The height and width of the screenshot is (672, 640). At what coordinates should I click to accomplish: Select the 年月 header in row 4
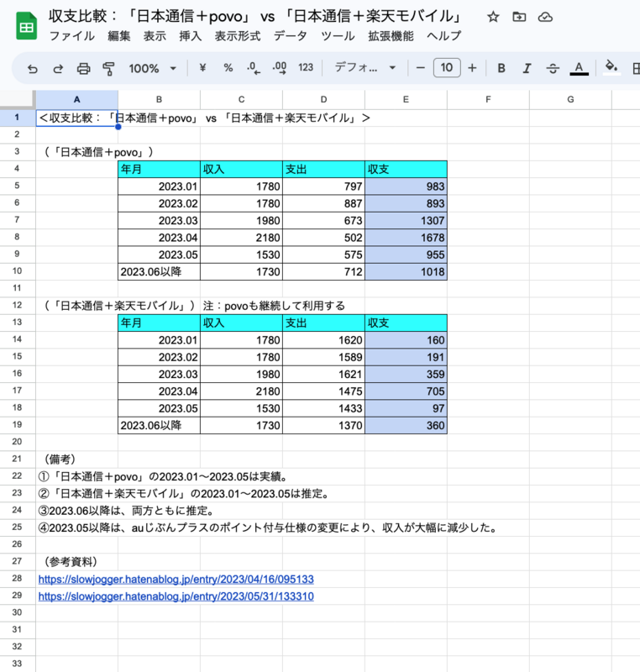159,170
